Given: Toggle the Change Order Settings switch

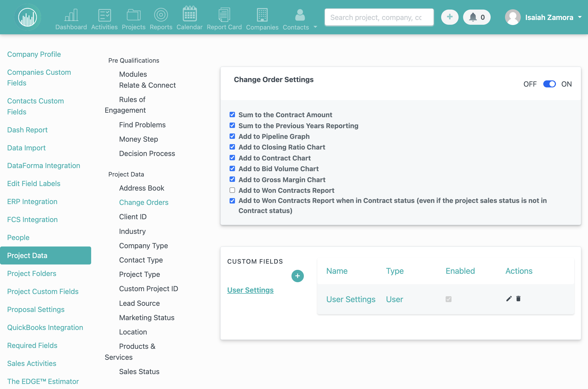Looking at the screenshot, I should [549, 84].
